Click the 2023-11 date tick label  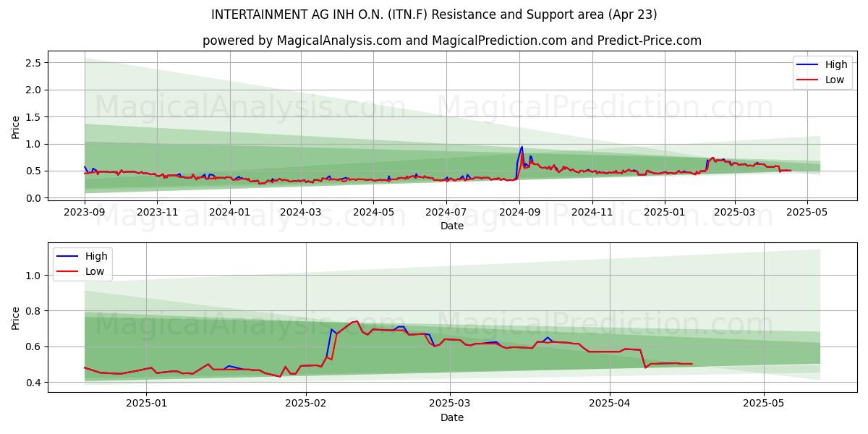tap(157, 213)
